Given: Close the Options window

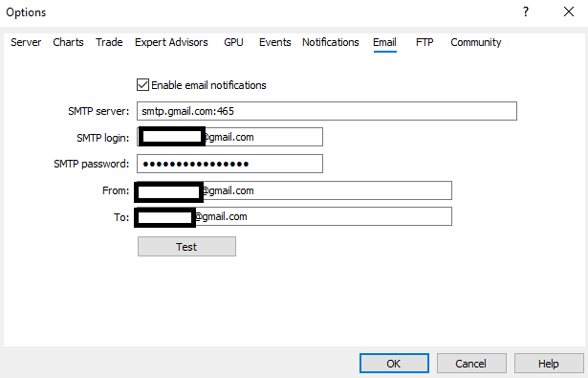Looking at the screenshot, I should [x=569, y=12].
